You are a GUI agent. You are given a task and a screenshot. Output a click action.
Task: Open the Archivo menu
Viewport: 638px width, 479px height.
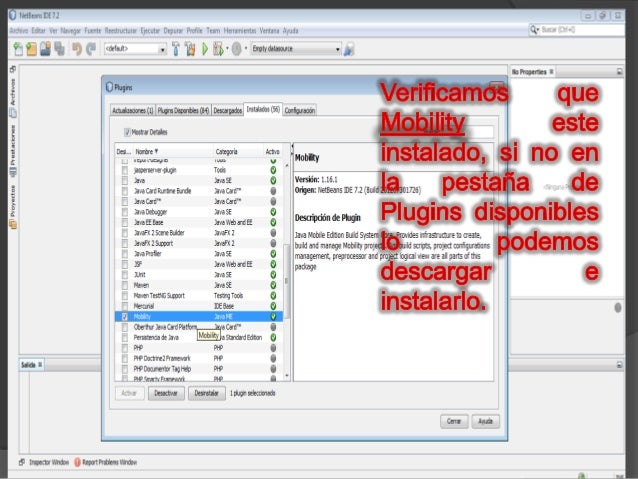[18, 31]
